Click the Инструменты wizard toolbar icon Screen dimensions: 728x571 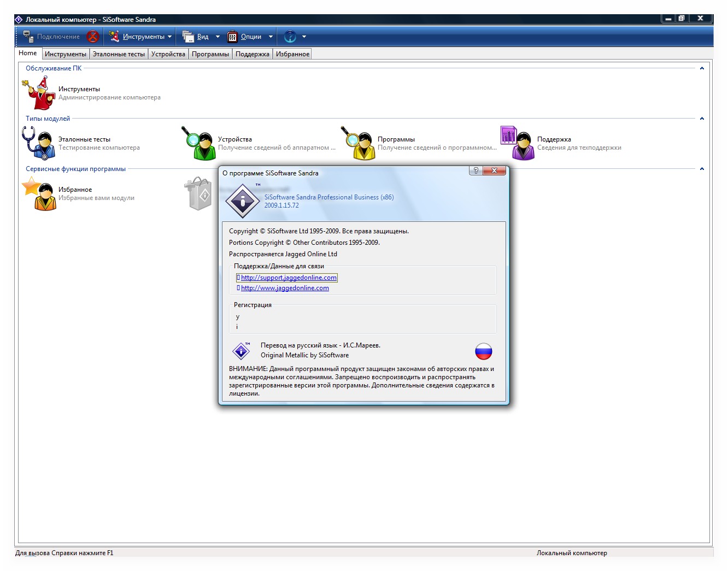tap(114, 37)
